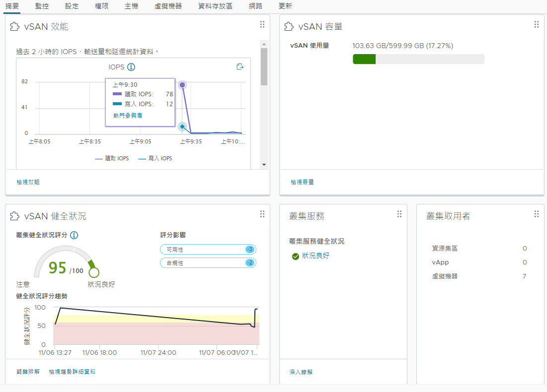Click the IOPS info icon

[131, 67]
